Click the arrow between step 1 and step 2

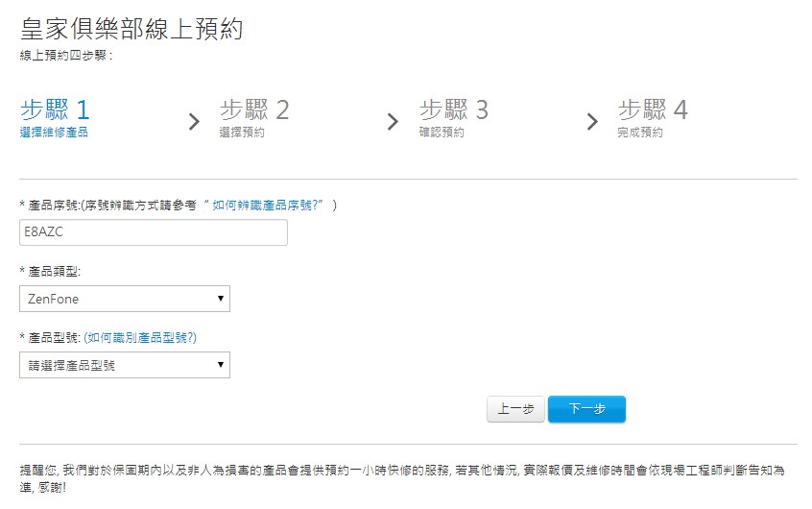pyautogui.click(x=194, y=121)
